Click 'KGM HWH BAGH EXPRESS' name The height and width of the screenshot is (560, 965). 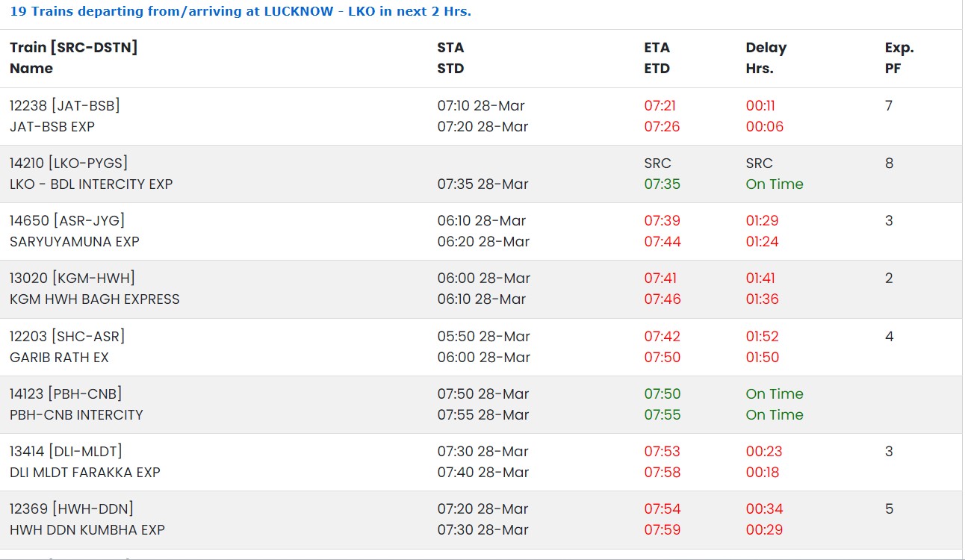coord(95,299)
